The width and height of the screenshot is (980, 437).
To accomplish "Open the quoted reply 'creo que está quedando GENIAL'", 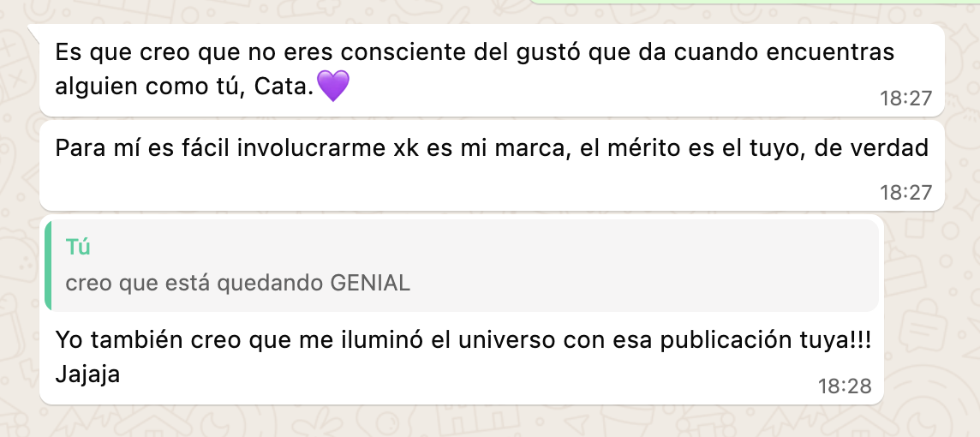I will (x=463, y=266).
